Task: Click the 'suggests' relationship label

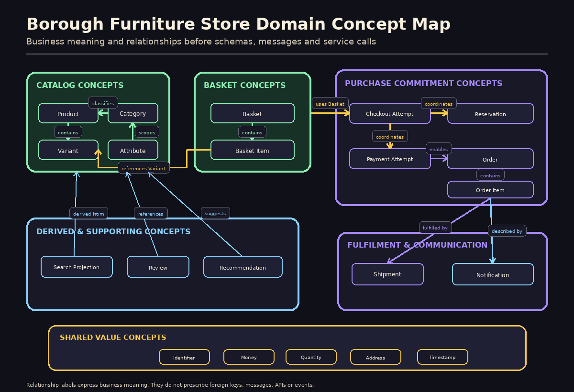Action: click(x=215, y=213)
